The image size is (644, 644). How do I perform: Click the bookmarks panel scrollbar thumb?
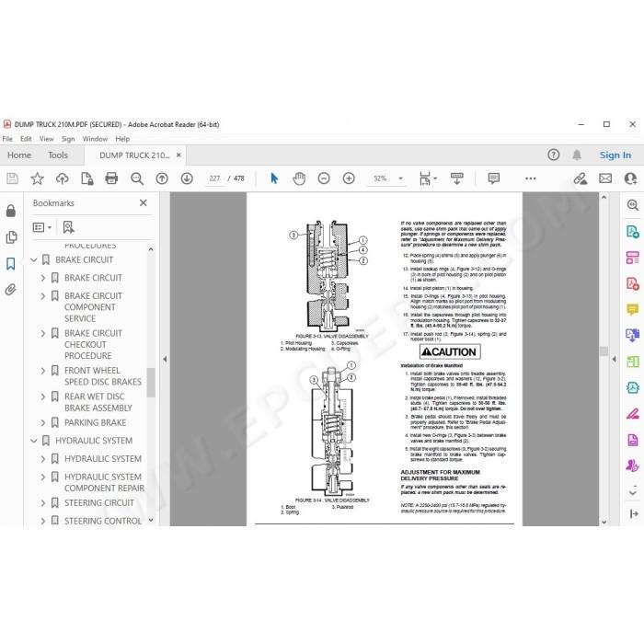click(151, 383)
